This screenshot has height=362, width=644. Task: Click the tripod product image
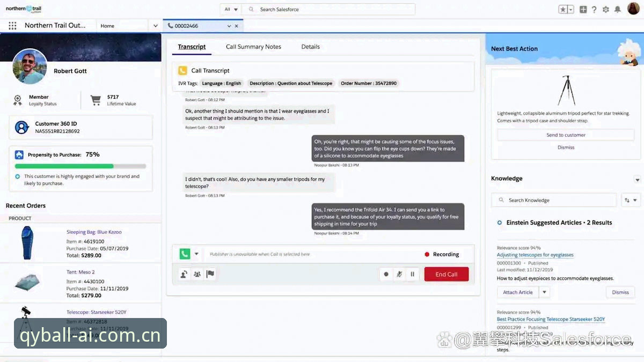point(566,90)
